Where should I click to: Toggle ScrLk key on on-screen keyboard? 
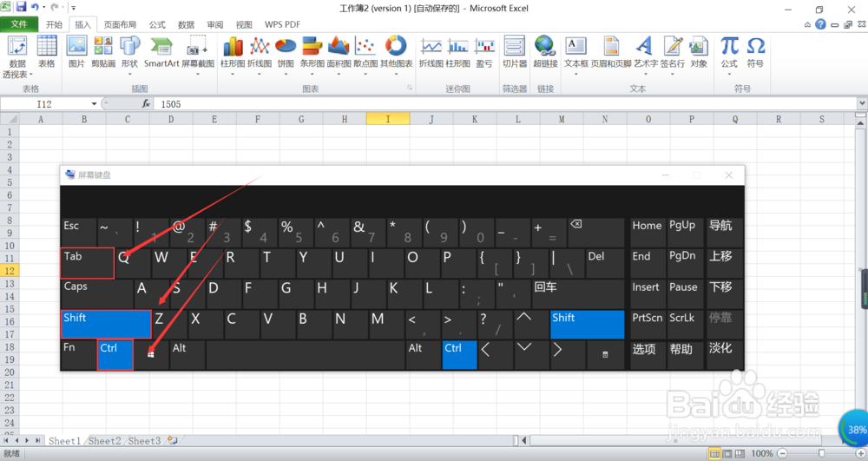tap(684, 325)
